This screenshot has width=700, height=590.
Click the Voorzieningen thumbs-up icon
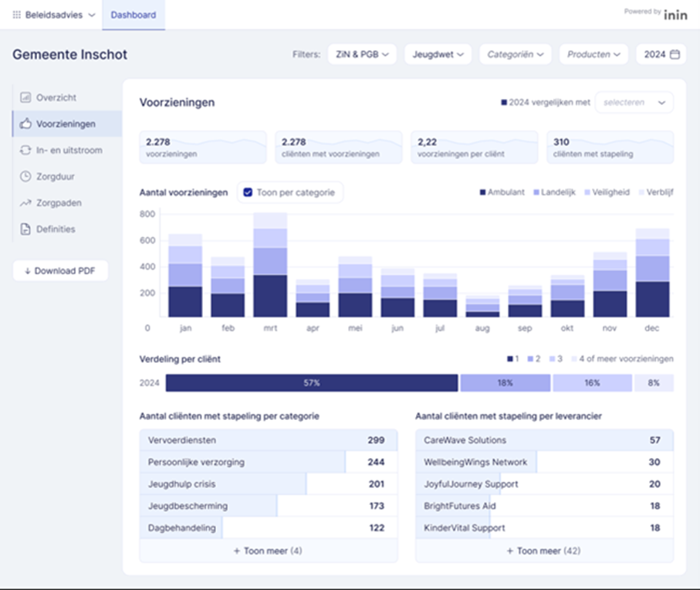(x=25, y=124)
